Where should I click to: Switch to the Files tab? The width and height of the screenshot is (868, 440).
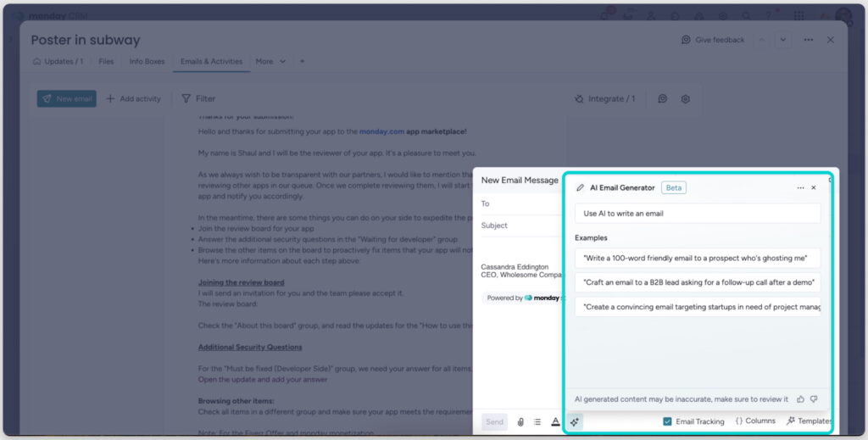(106, 61)
